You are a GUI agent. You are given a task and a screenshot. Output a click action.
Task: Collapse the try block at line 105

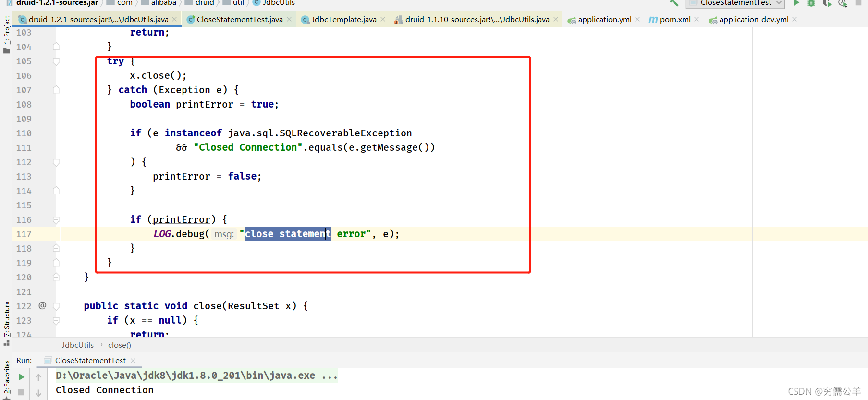[56, 61]
